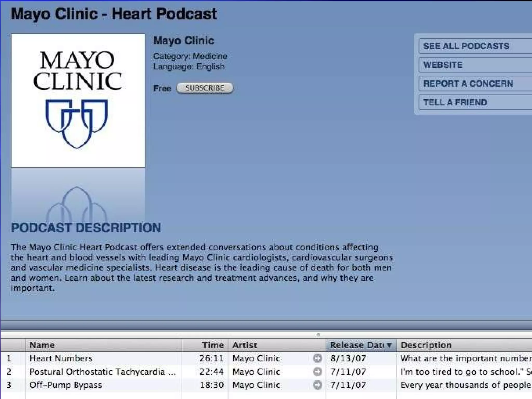Visit the podcast Website link
532x399 pixels.
443,65
